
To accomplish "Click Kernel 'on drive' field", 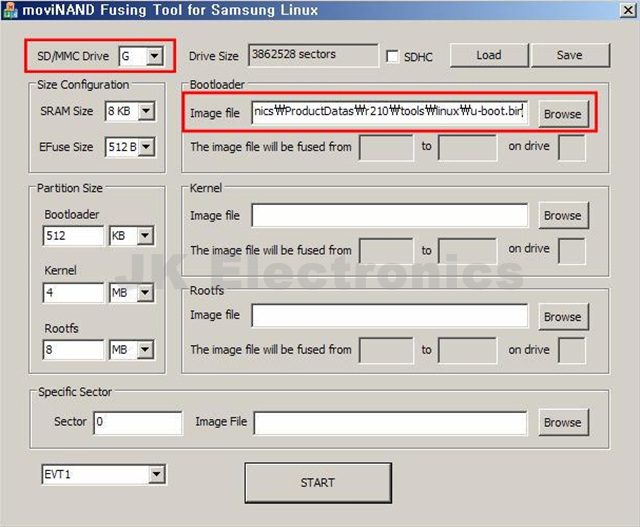I will [571, 251].
